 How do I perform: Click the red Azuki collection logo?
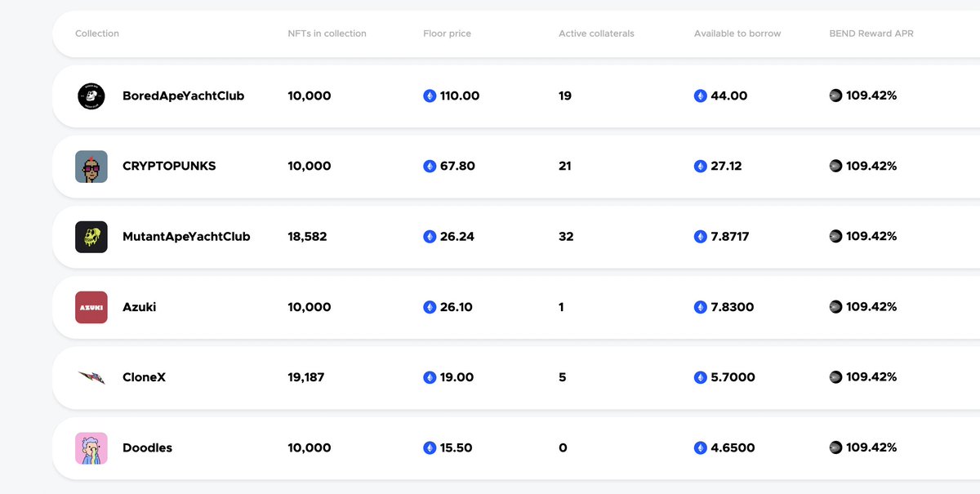pyautogui.click(x=91, y=307)
